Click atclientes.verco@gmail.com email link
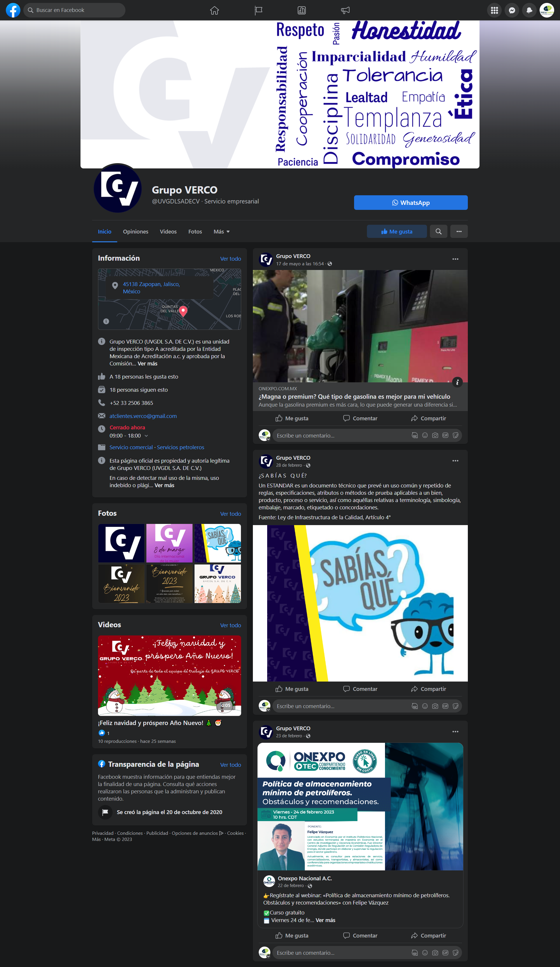The width and height of the screenshot is (560, 967). click(x=143, y=416)
